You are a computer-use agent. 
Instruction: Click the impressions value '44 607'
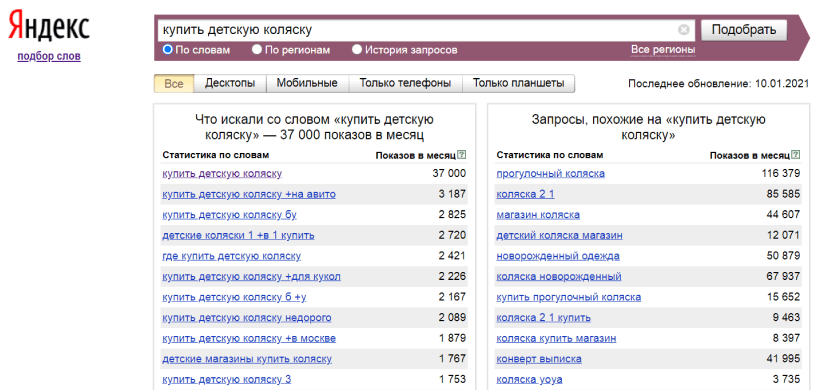pos(783,215)
